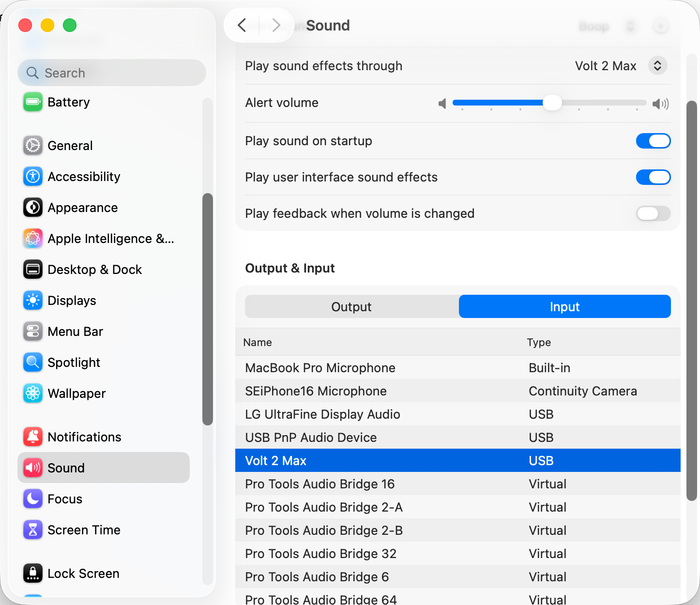
Task: Select the Volt 2 Max input row
Action: [x=458, y=461]
